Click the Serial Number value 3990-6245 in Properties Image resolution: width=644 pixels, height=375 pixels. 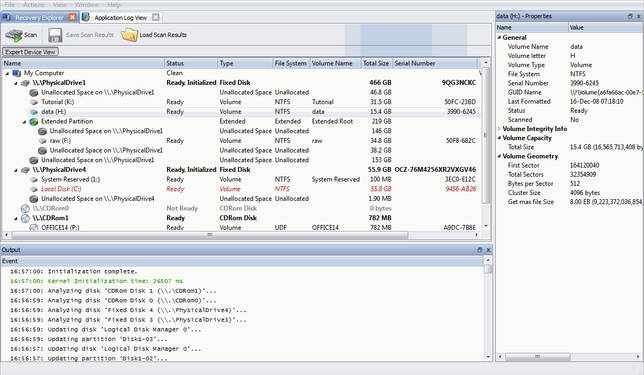pos(584,83)
